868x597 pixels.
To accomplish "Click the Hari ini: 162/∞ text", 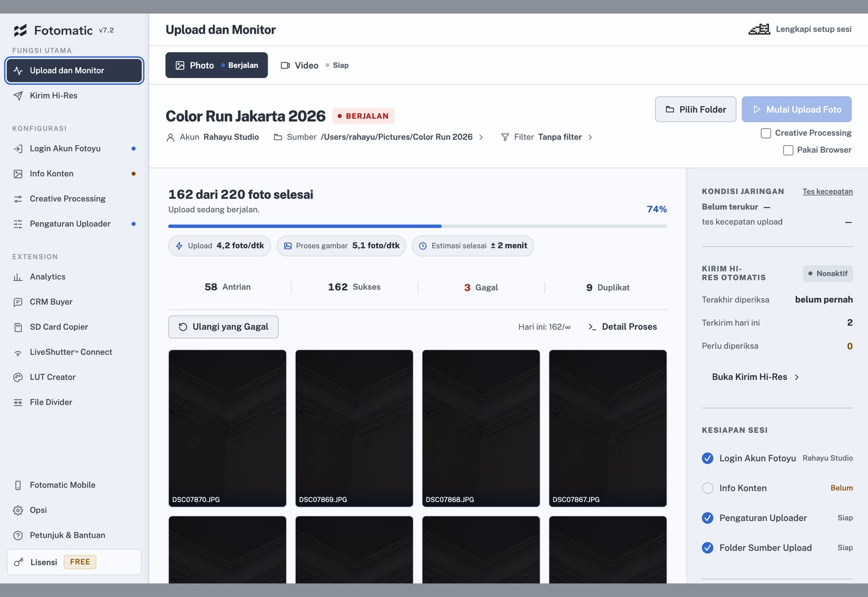I will click(x=544, y=327).
